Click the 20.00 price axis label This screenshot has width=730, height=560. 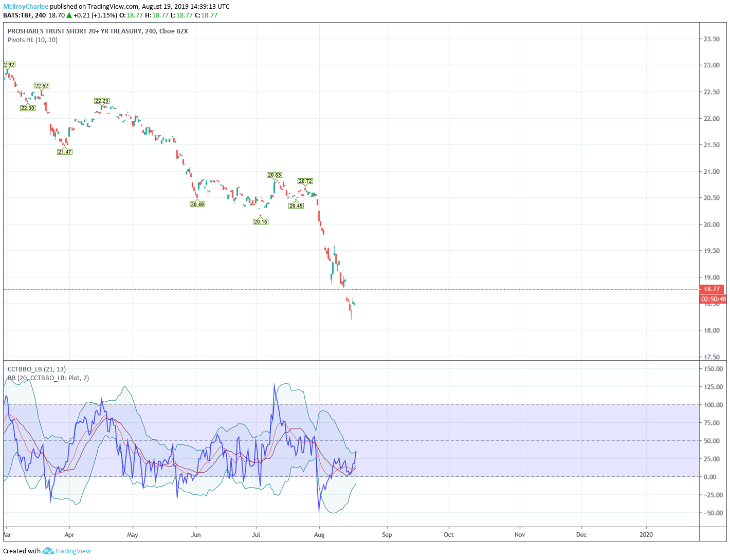pyautogui.click(x=711, y=225)
